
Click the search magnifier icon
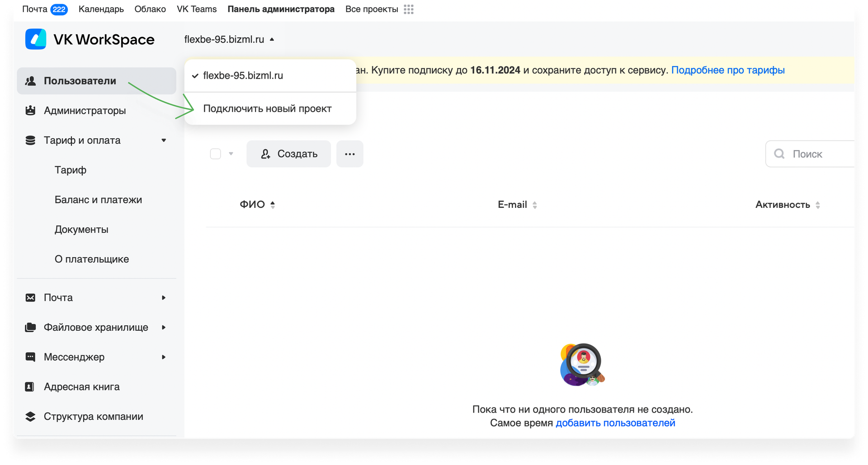[779, 154]
